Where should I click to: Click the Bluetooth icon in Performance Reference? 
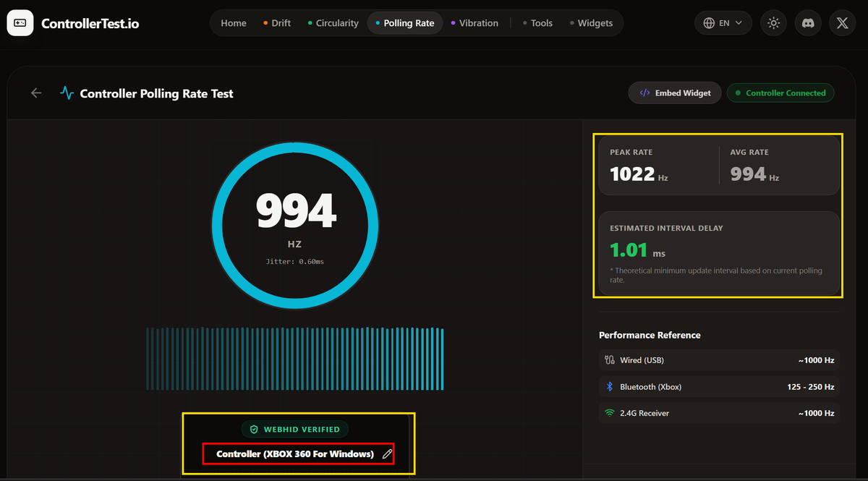[609, 387]
